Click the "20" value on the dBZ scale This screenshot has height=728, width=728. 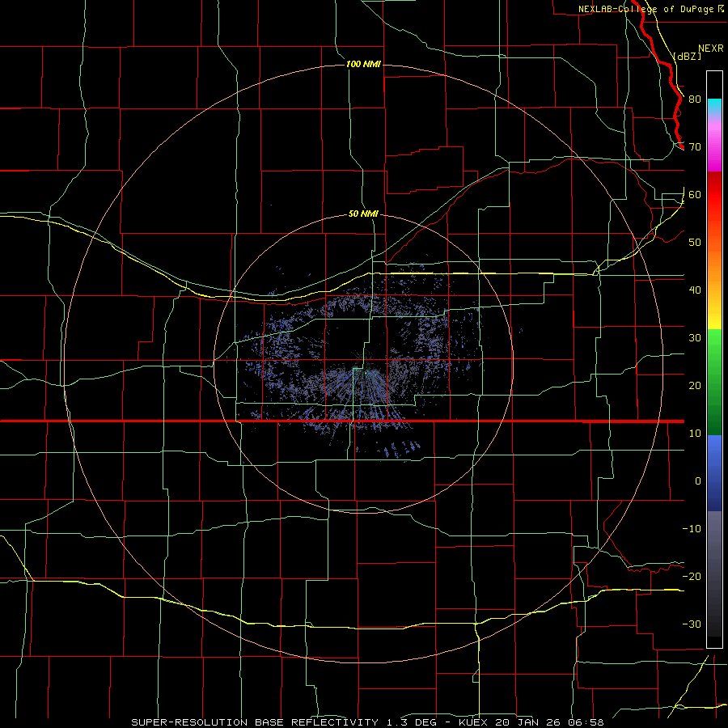click(695, 386)
